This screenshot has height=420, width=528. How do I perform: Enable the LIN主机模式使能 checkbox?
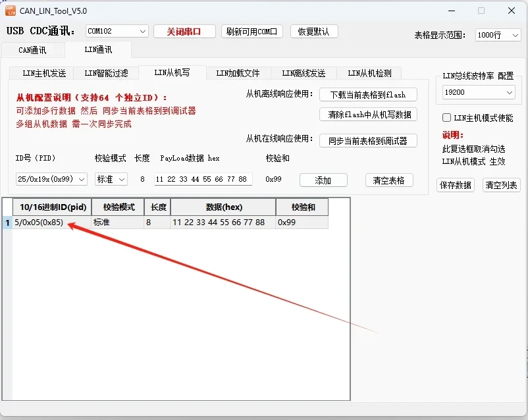point(447,118)
